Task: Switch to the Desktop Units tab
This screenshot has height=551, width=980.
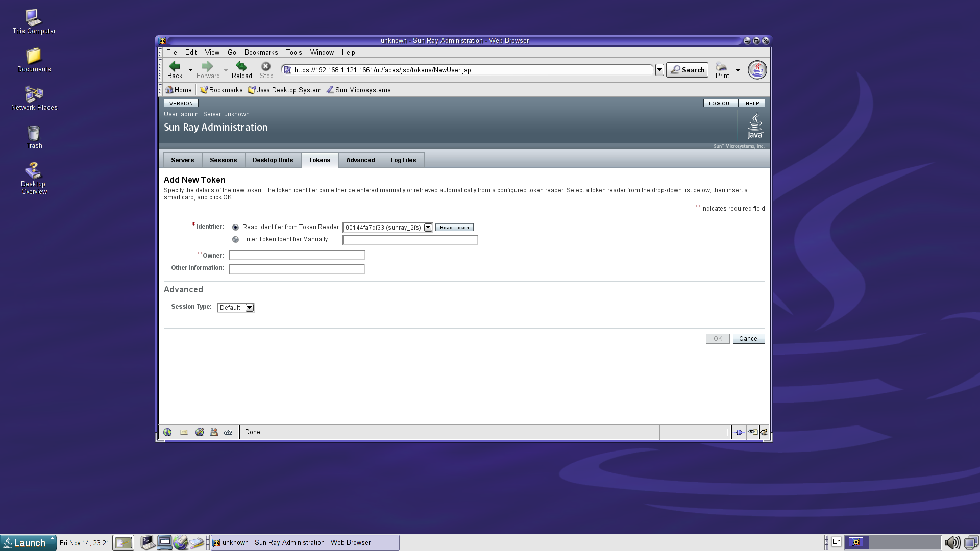Action: pyautogui.click(x=273, y=160)
